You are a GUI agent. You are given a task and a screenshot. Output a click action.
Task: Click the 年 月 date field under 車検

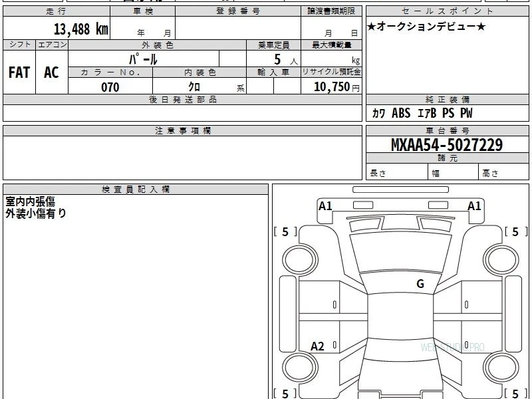pos(143,28)
